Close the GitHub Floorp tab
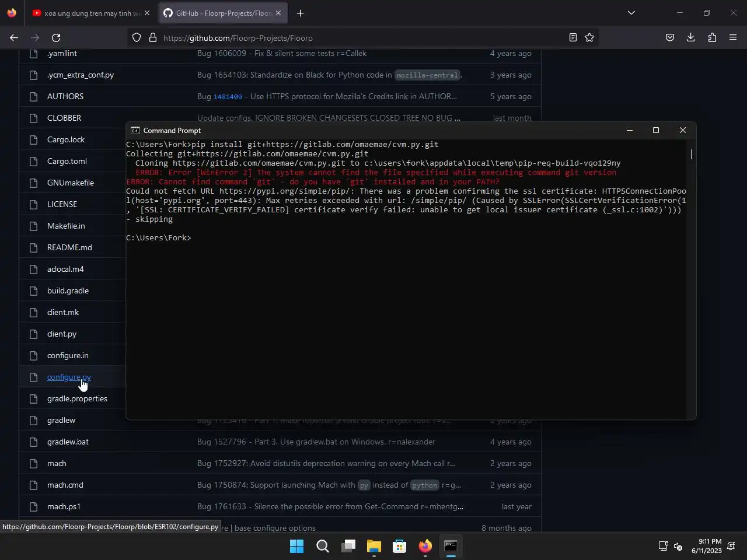Viewport: 747px width, 560px height. click(x=278, y=13)
